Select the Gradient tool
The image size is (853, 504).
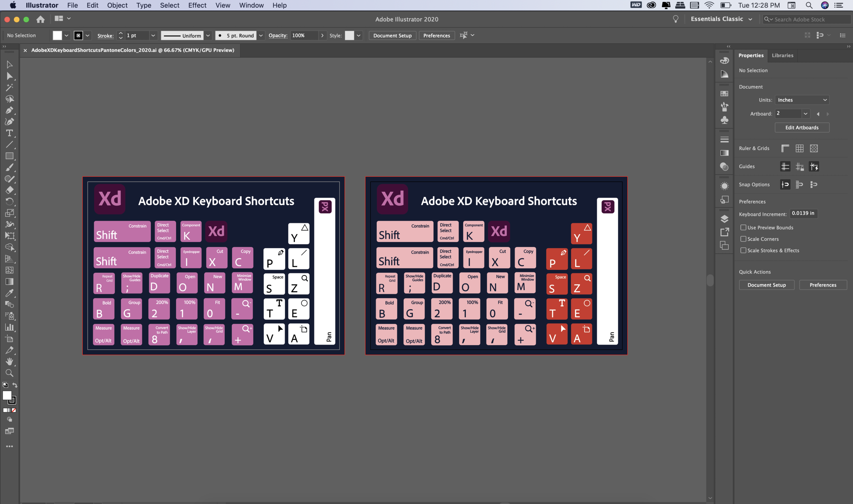(x=10, y=282)
